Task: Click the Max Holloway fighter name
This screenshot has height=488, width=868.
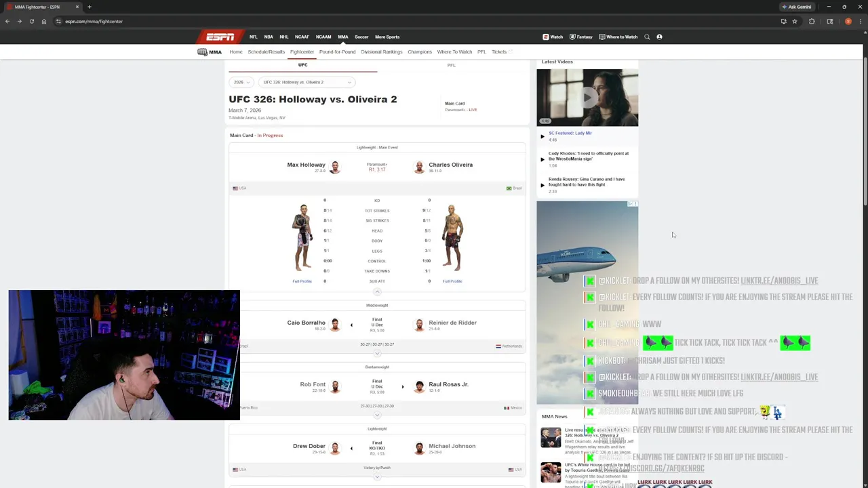Action: pos(306,165)
